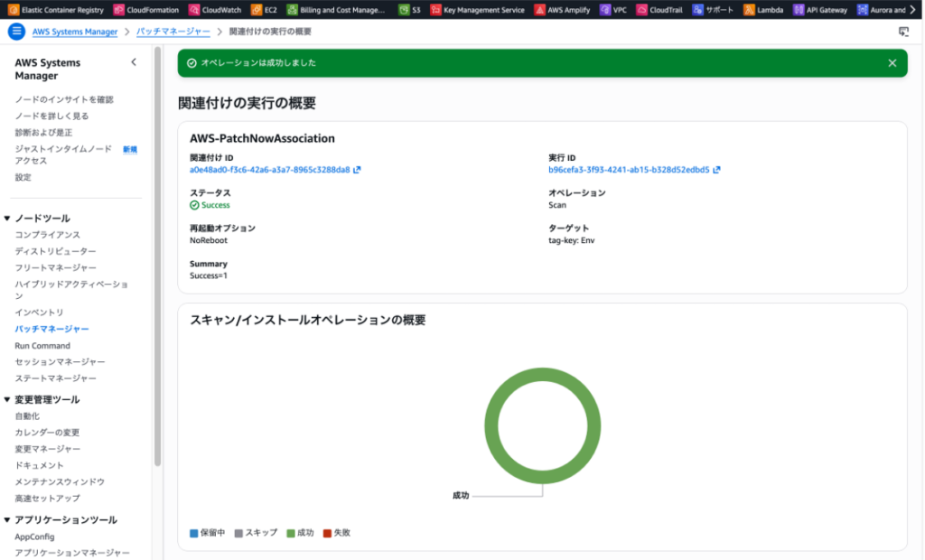This screenshot has height=560, width=925.
Task: Open Billing and Cost Management icon
Action: point(292,9)
